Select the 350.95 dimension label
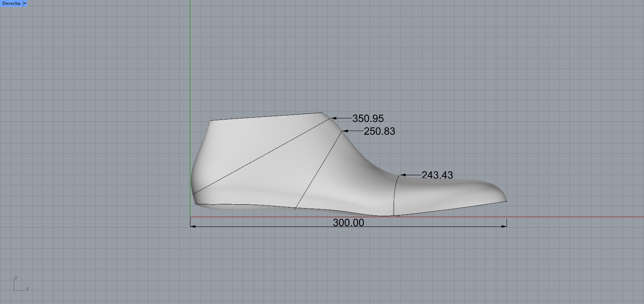644x304 pixels. [x=368, y=119]
